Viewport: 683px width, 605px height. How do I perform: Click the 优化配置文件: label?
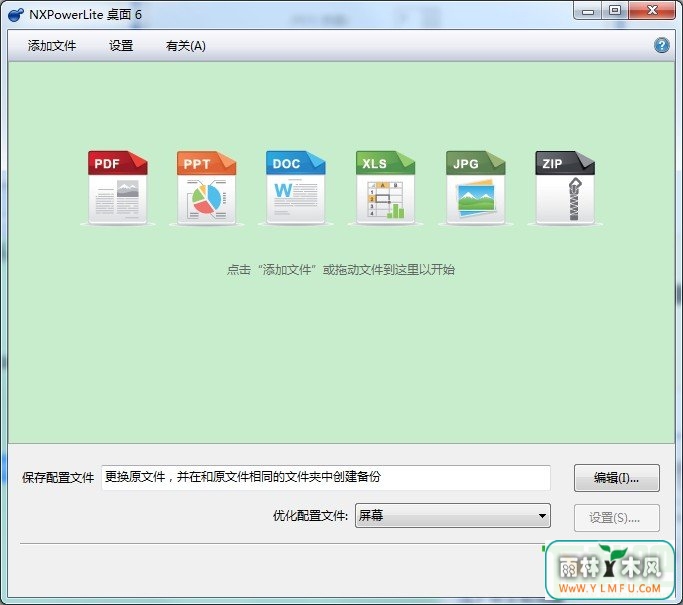click(x=310, y=516)
